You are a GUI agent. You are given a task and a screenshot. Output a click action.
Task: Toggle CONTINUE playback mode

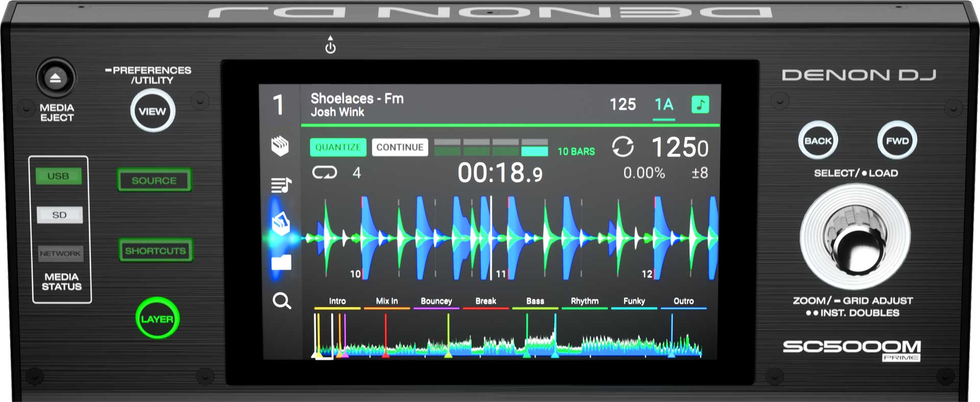(x=400, y=147)
